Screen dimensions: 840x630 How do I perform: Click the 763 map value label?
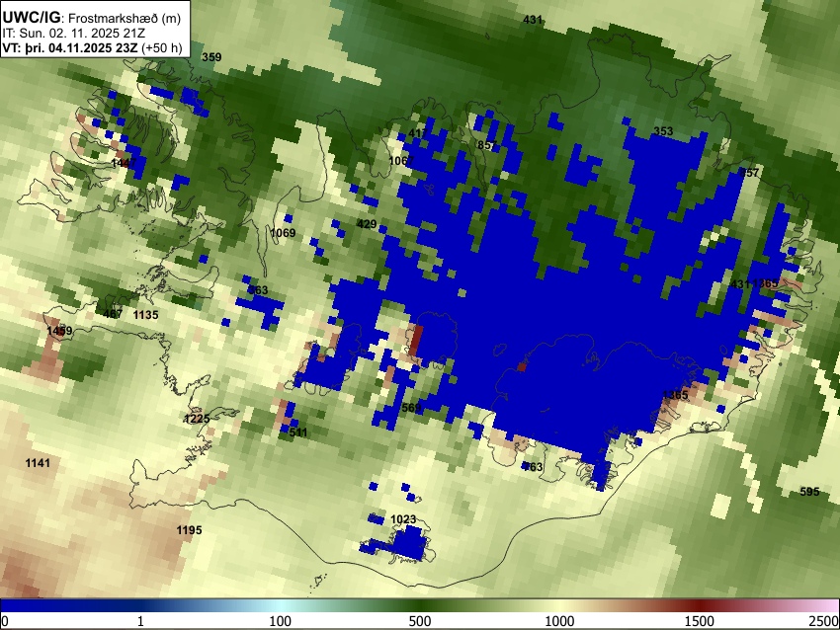tap(533, 467)
